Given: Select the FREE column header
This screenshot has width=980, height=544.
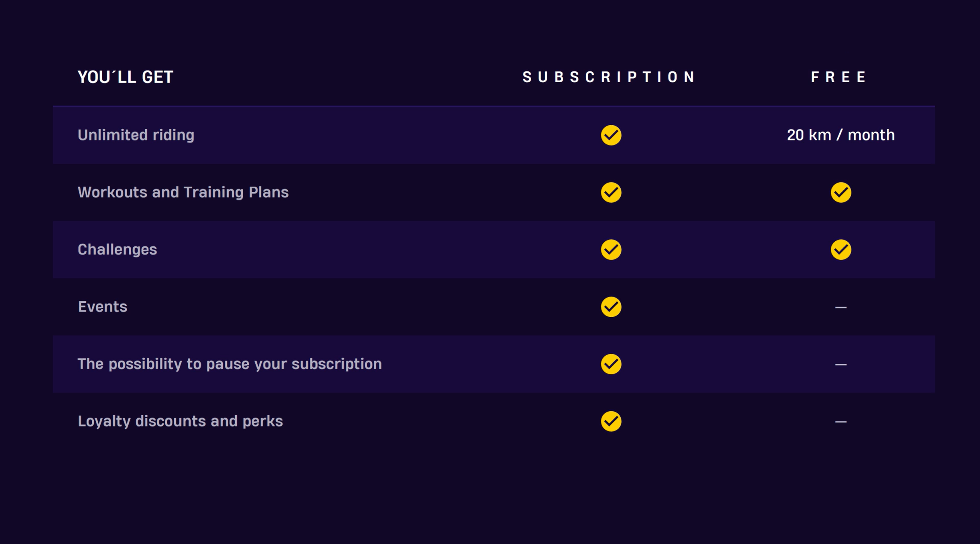Looking at the screenshot, I should click(838, 77).
